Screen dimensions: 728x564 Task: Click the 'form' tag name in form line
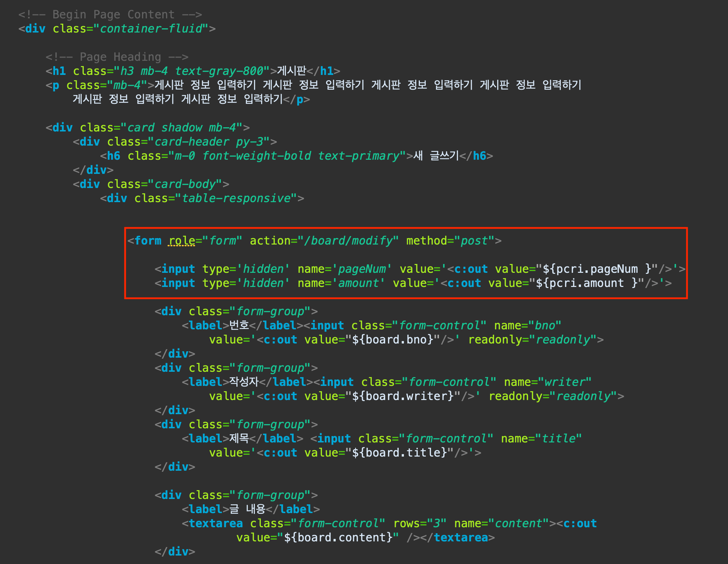point(148,241)
